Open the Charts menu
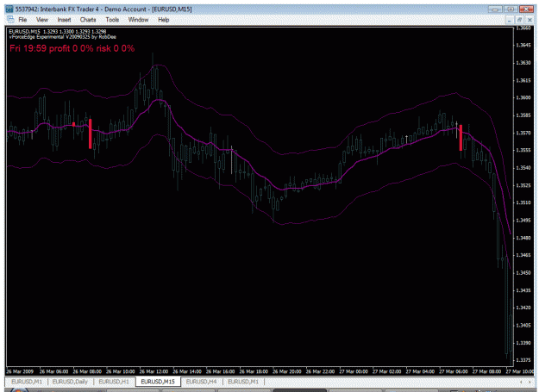Viewport: 539px width, 392px height. point(88,20)
